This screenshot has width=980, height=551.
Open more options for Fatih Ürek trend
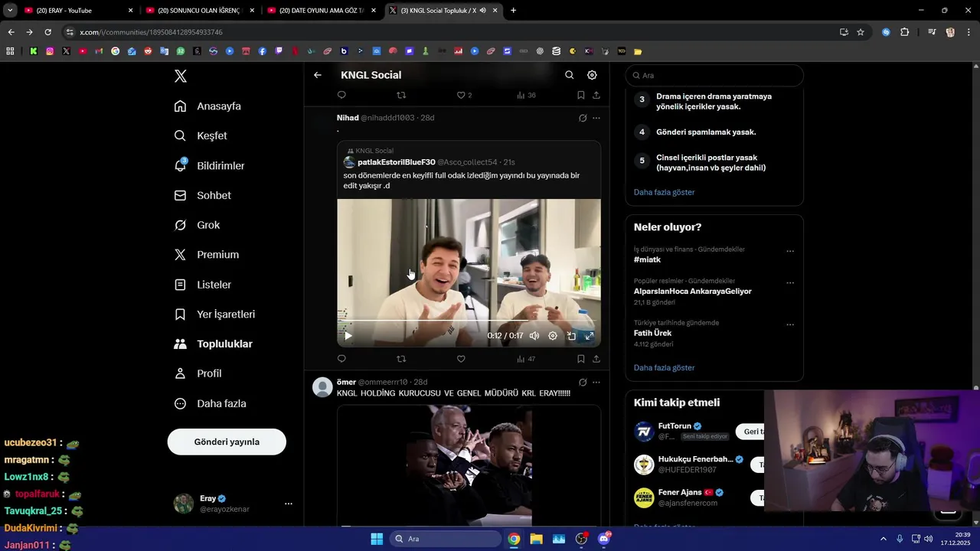(x=790, y=325)
